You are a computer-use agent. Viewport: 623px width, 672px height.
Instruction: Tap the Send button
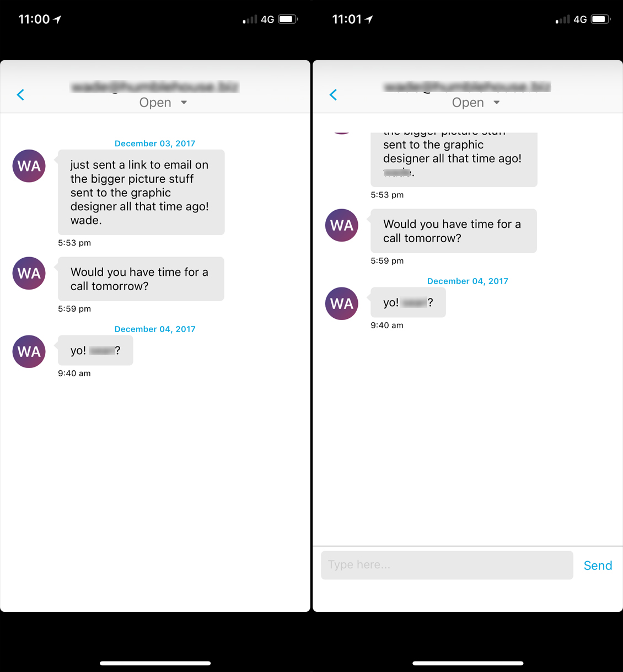(598, 566)
